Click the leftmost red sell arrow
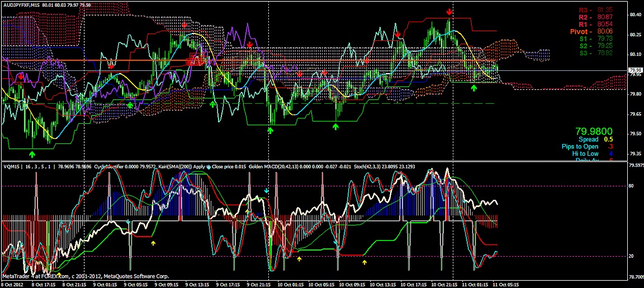The width and height of the screenshot is (644, 288). (x=21, y=76)
